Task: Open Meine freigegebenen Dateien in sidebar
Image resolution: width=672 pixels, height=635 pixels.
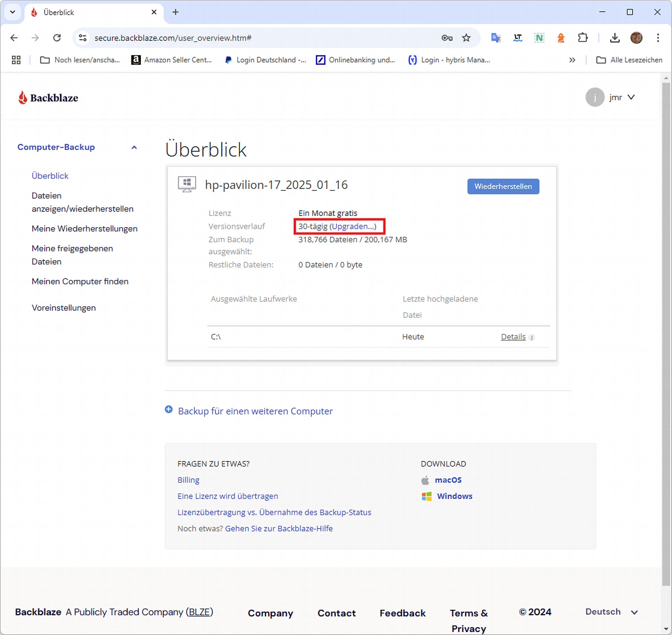Action: pyautogui.click(x=73, y=255)
